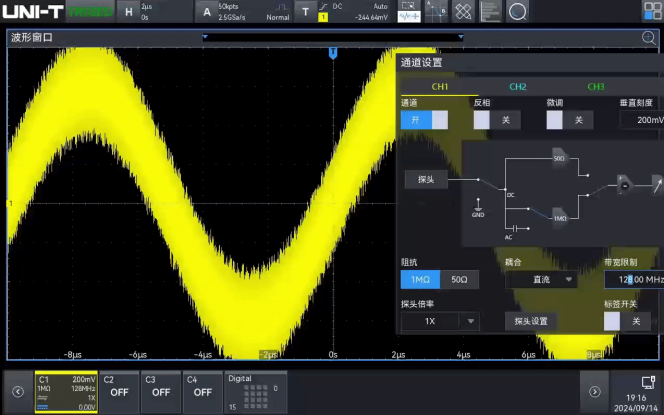The image size is (664, 415).
Task: Open the four-square menu icon at top right
Action: tap(650, 11)
